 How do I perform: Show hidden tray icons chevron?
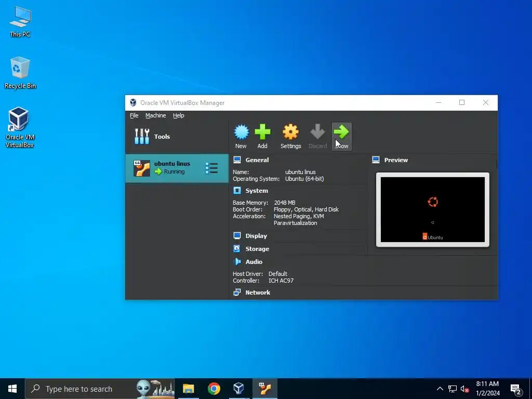pos(440,389)
